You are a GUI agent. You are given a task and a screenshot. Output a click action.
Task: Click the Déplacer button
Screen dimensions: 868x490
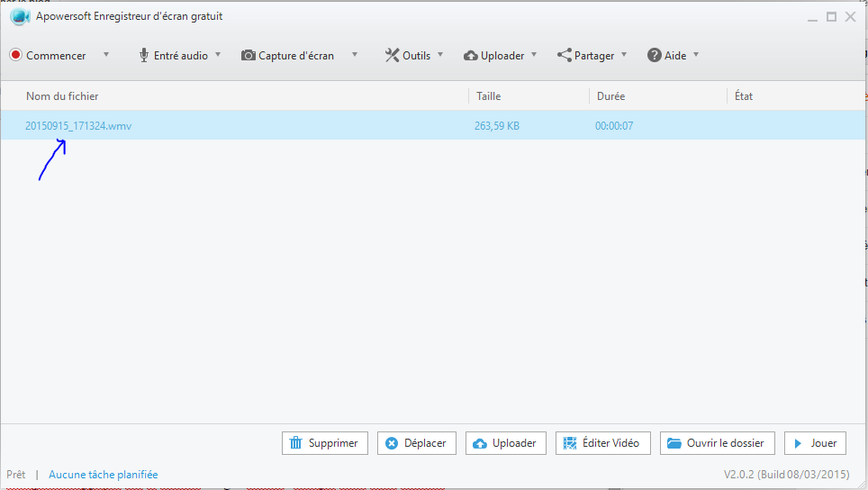click(417, 443)
